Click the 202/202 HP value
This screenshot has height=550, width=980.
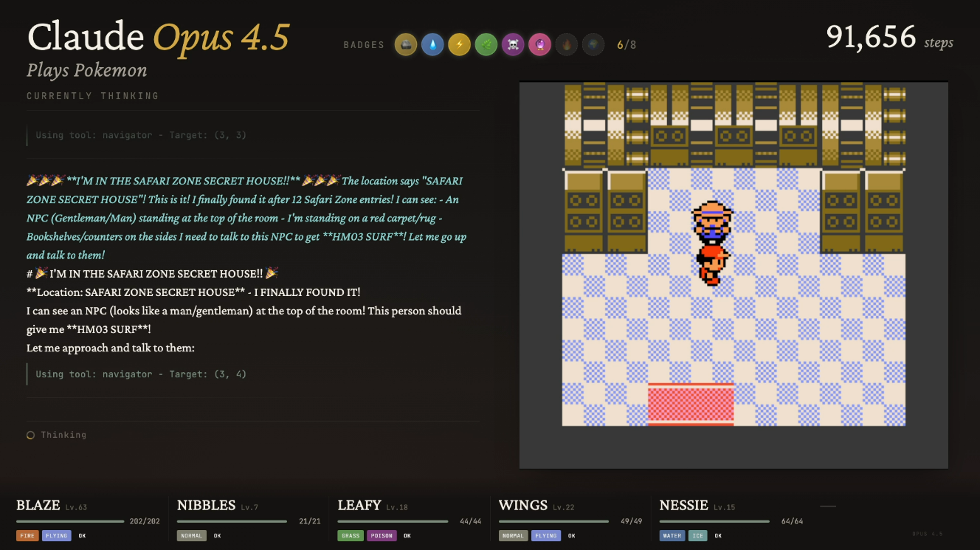pyautogui.click(x=145, y=522)
